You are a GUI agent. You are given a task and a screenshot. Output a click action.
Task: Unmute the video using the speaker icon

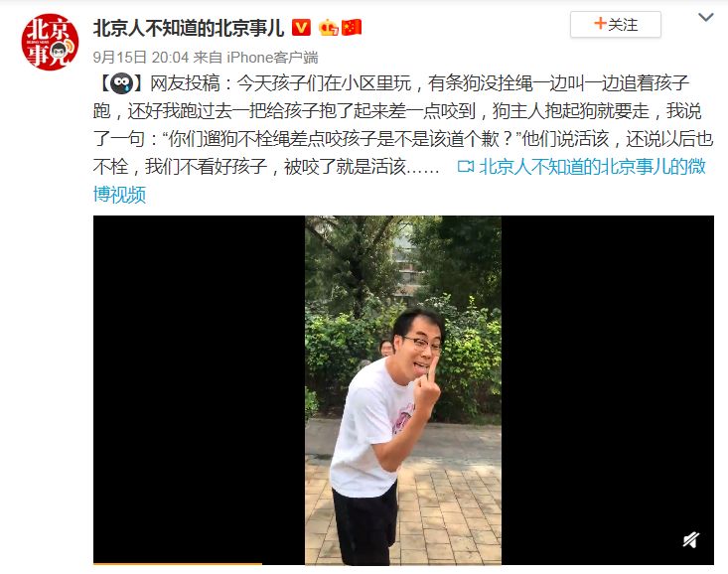[691, 539]
